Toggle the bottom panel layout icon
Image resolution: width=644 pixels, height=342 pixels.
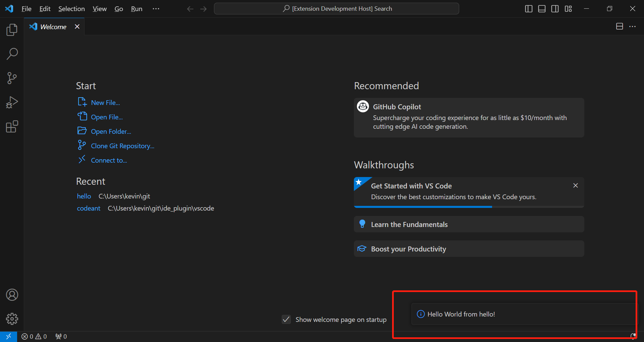542,9
